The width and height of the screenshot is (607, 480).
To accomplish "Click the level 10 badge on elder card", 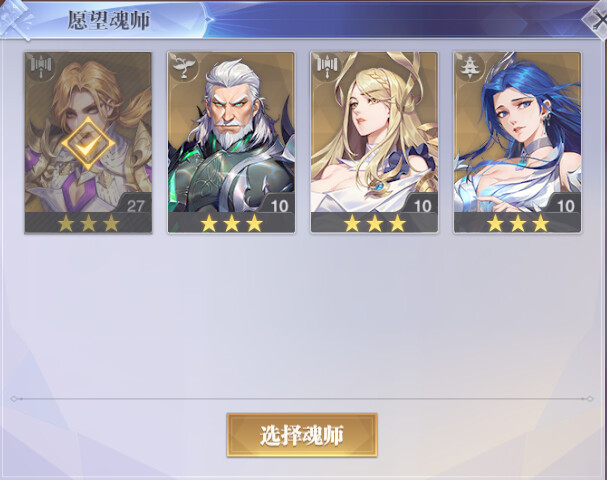I will pyautogui.click(x=279, y=205).
